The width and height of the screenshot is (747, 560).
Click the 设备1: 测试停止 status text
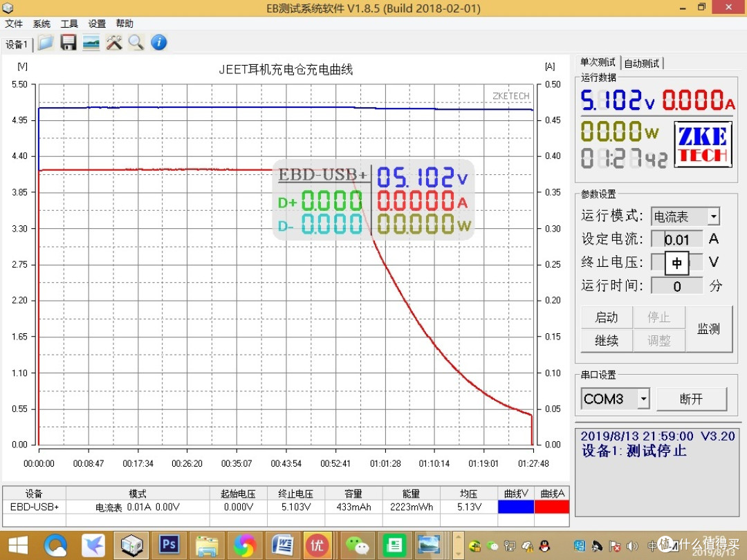[634, 451]
